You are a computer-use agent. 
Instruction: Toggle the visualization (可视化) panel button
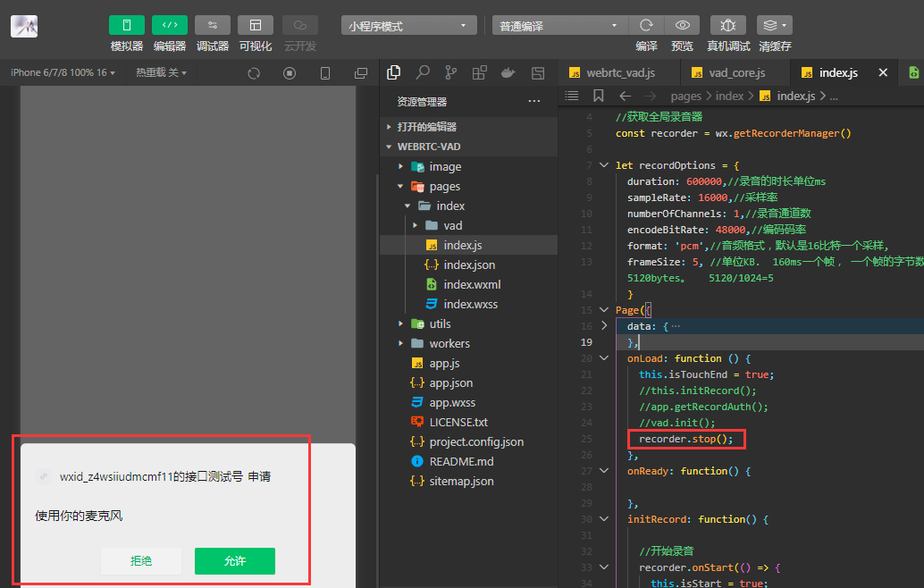click(x=256, y=25)
